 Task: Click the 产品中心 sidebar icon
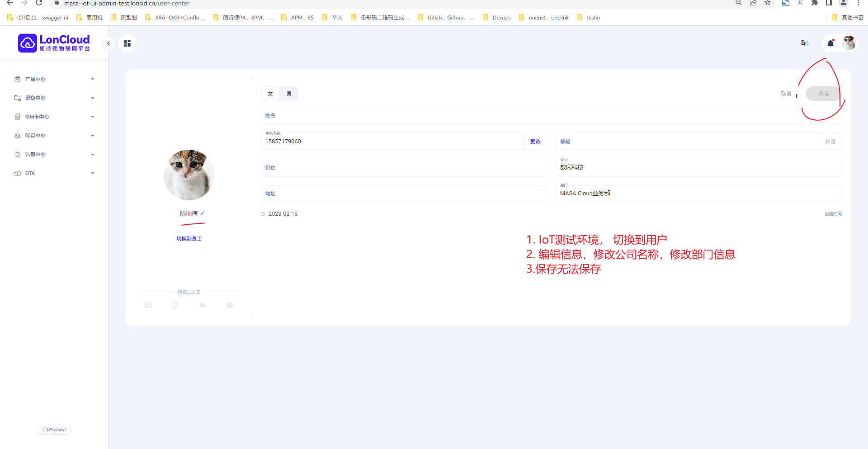point(17,79)
